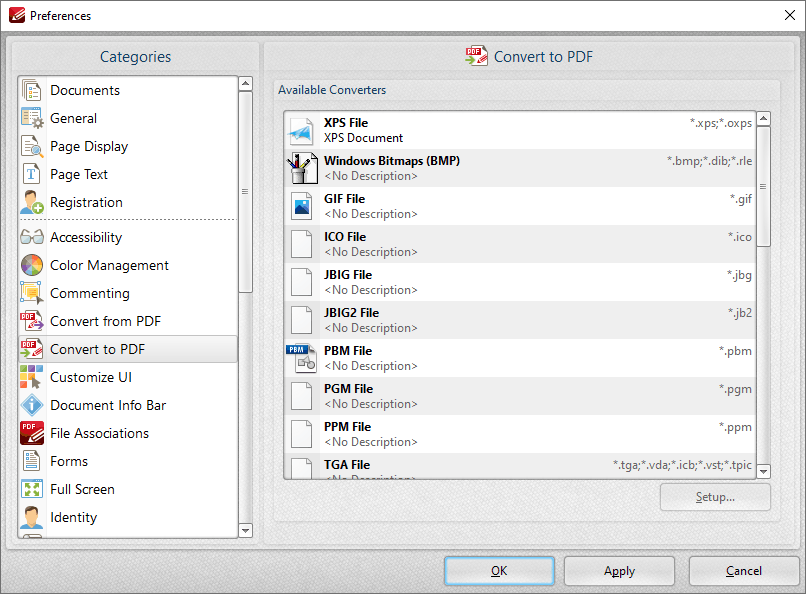Close the Preferences window

point(790,15)
